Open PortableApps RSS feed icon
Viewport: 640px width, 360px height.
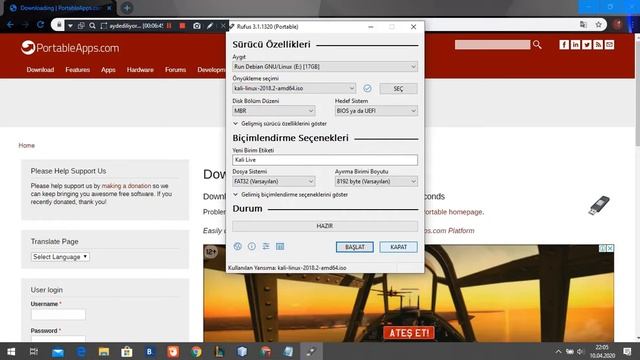[x=598, y=44]
